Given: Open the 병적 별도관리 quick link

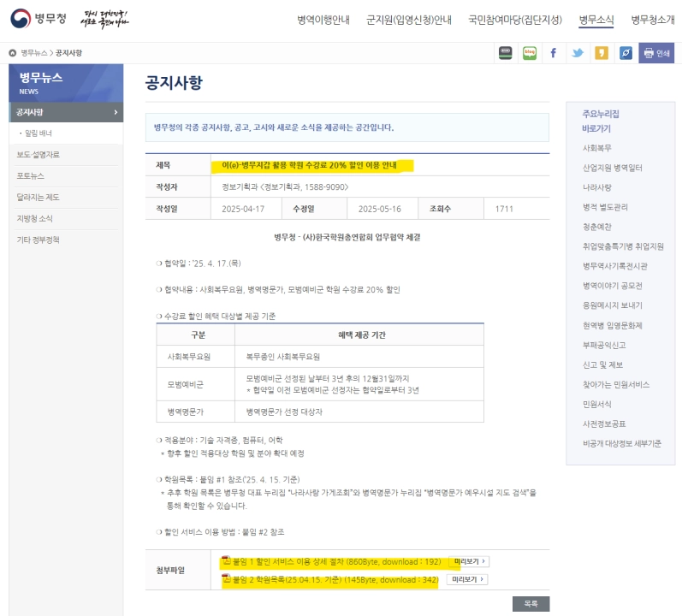Looking at the screenshot, I should [x=605, y=207].
